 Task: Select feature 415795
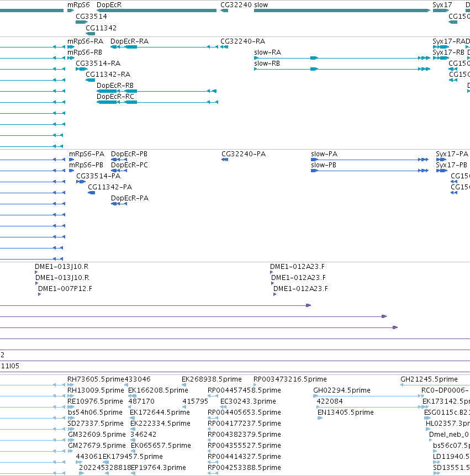195,401
